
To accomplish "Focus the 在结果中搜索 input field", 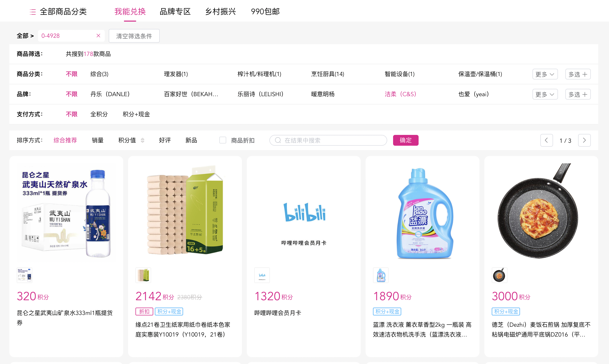I will pos(328,140).
